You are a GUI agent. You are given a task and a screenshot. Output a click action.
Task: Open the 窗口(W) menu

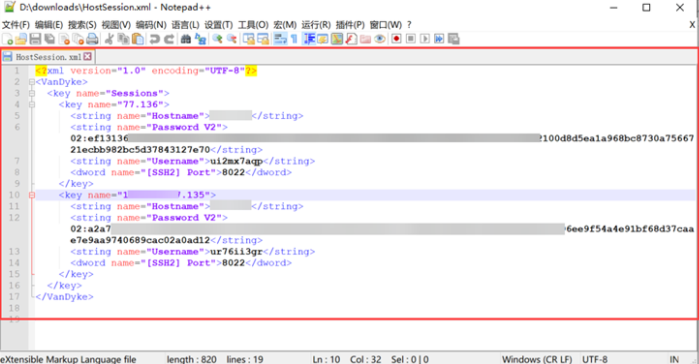click(386, 25)
